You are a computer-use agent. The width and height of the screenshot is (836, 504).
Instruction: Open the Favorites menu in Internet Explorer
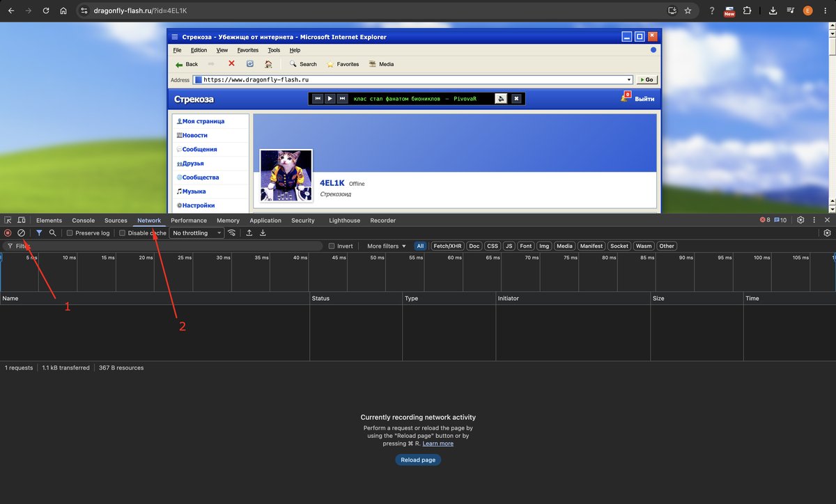248,50
